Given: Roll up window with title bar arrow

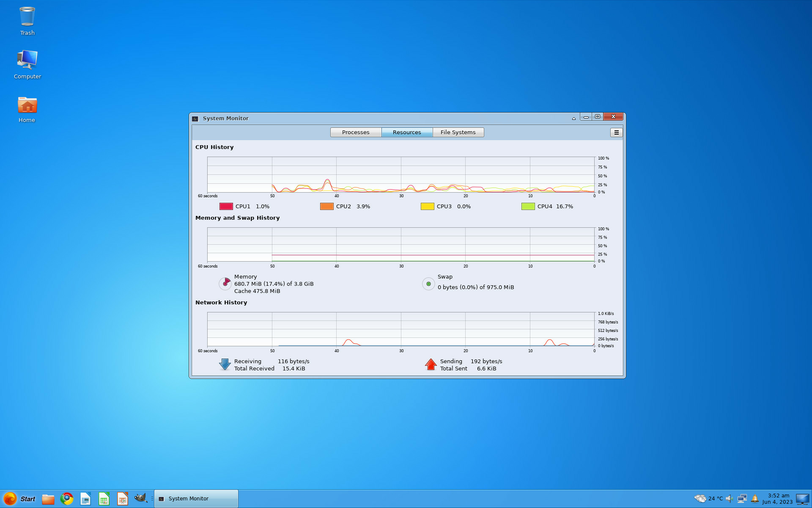Looking at the screenshot, I should 574,119.
